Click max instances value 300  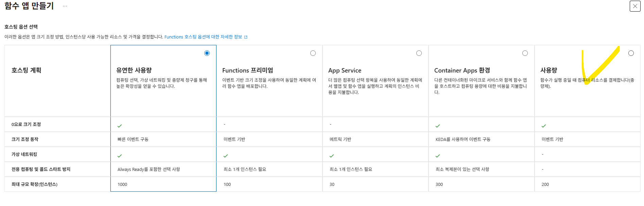tap(439, 184)
